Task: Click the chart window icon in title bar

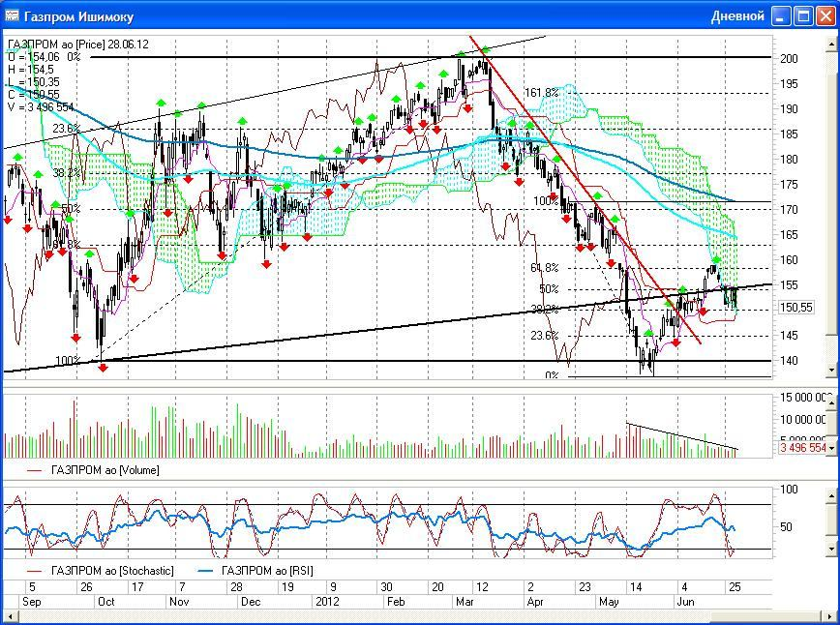Action: pyautogui.click(x=12, y=16)
